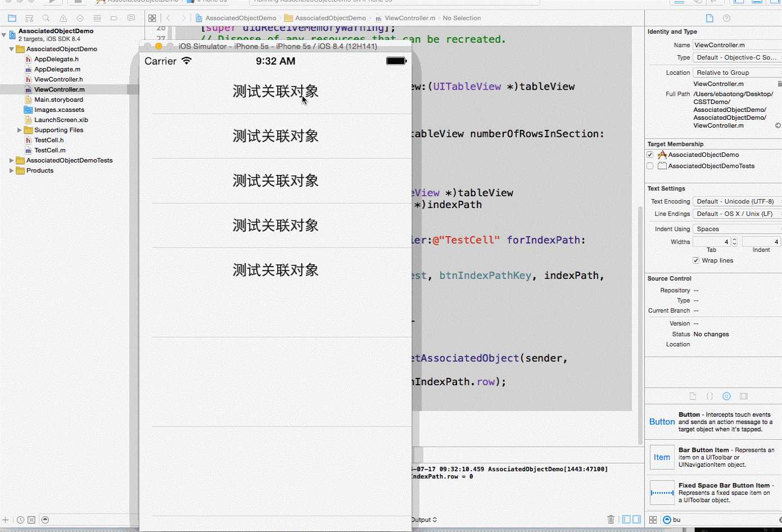
Task: Select TestCell.m in the navigator
Action: pyautogui.click(x=49, y=150)
